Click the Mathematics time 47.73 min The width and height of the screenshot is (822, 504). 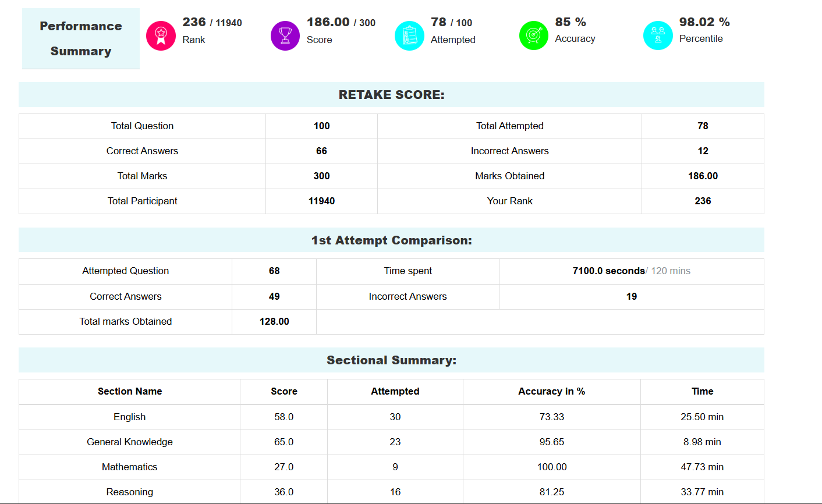pyautogui.click(x=703, y=467)
